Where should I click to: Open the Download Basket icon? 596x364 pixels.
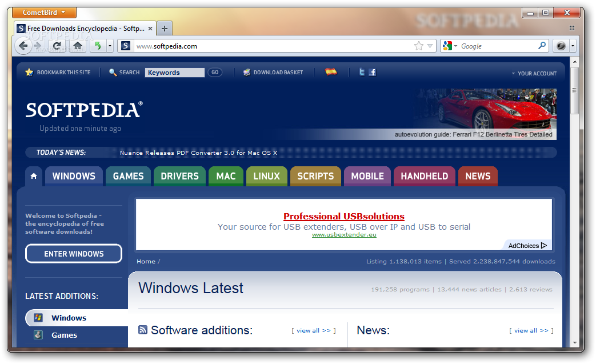[247, 72]
